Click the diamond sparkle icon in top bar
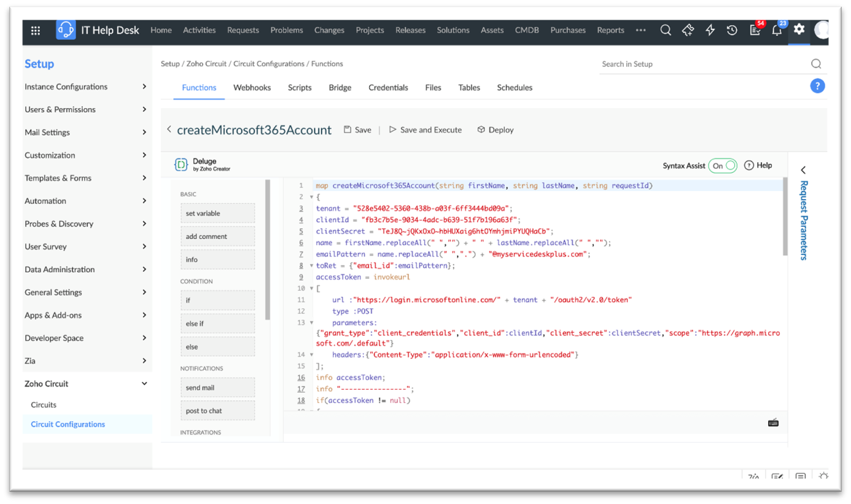The height and width of the screenshot is (504, 851). [688, 30]
